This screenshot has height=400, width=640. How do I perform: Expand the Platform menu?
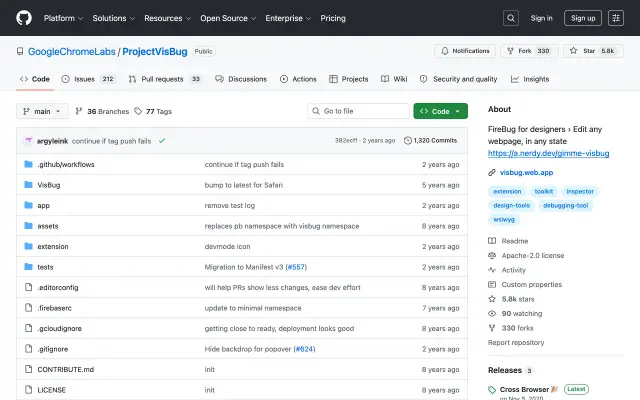[63, 18]
